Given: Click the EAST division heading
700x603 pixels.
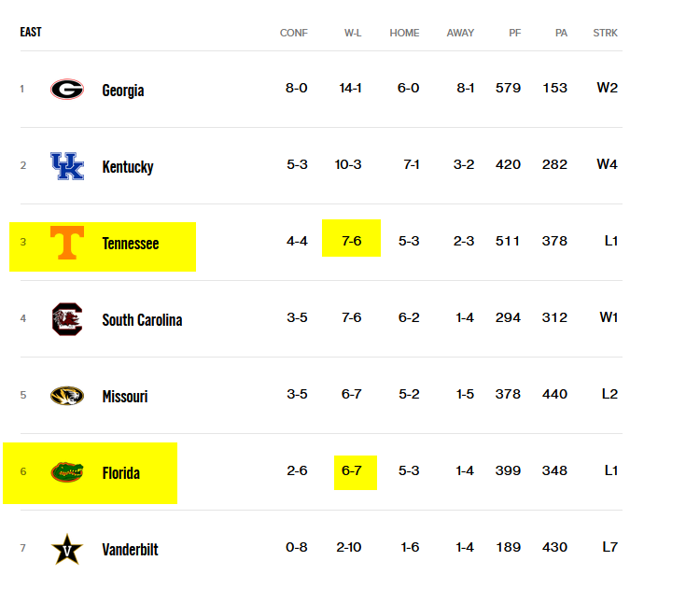Looking at the screenshot, I should point(31,32).
